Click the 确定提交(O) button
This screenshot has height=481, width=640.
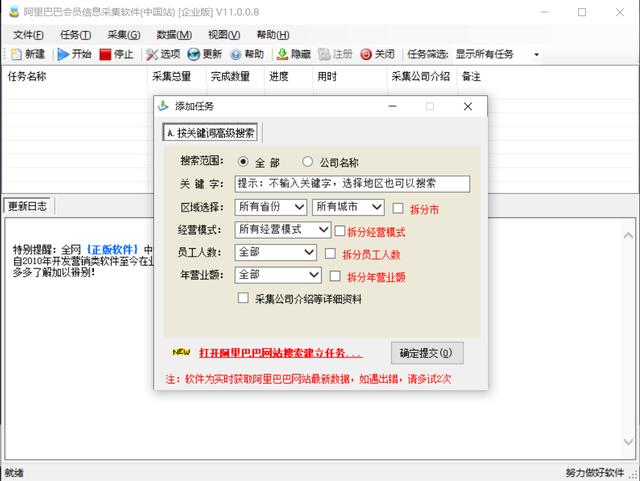point(427,353)
